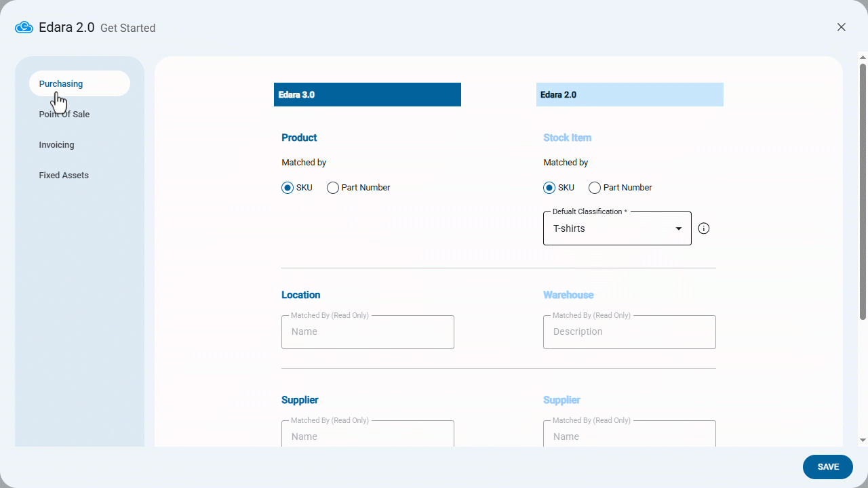
Task: Click the Product section heading
Action: 299,138
